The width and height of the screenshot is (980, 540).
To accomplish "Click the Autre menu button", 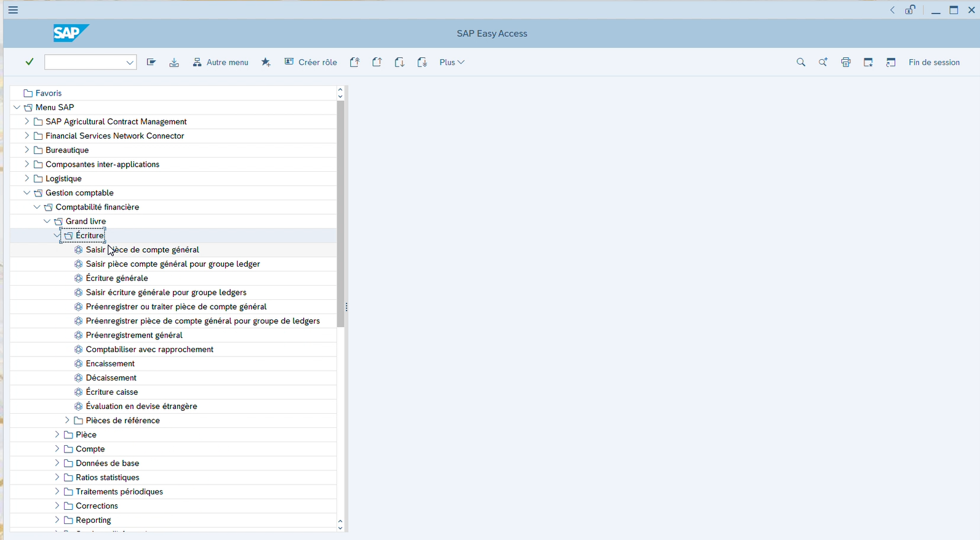I will click(220, 62).
